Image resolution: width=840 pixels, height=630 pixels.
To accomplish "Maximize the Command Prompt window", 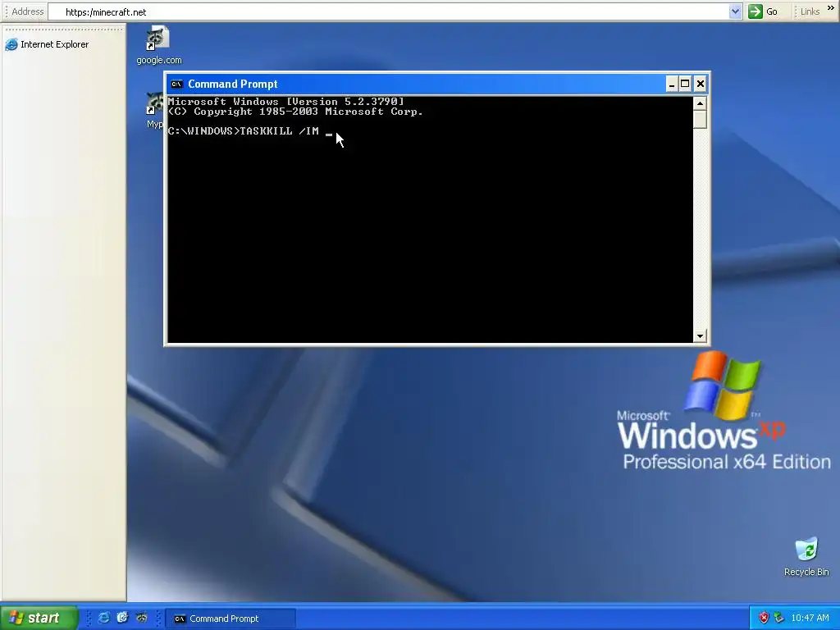I will click(x=685, y=84).
